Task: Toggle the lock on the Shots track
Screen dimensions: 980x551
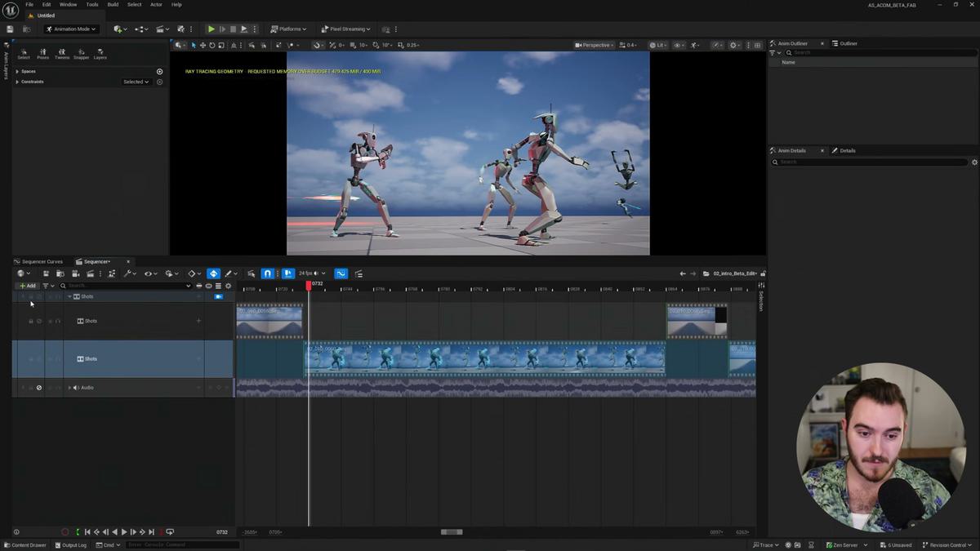Action: coord(31,320)
